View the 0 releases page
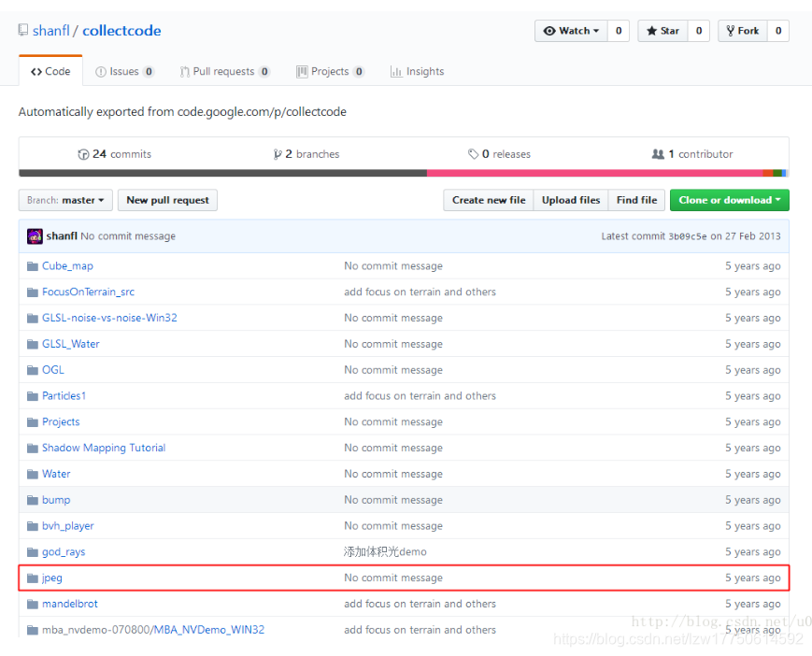 pyautogui.click(x=499, y=154)
